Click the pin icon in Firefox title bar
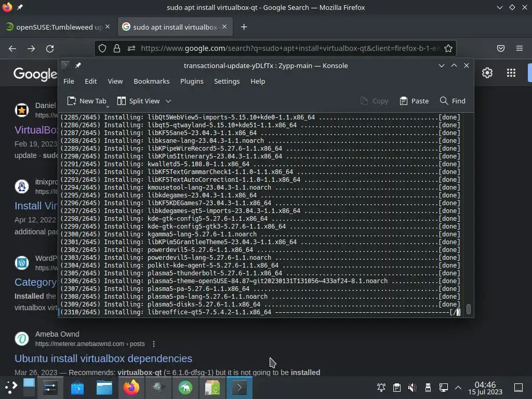The image size is (532, 399). pyautogui.click(x=20, y=7)
